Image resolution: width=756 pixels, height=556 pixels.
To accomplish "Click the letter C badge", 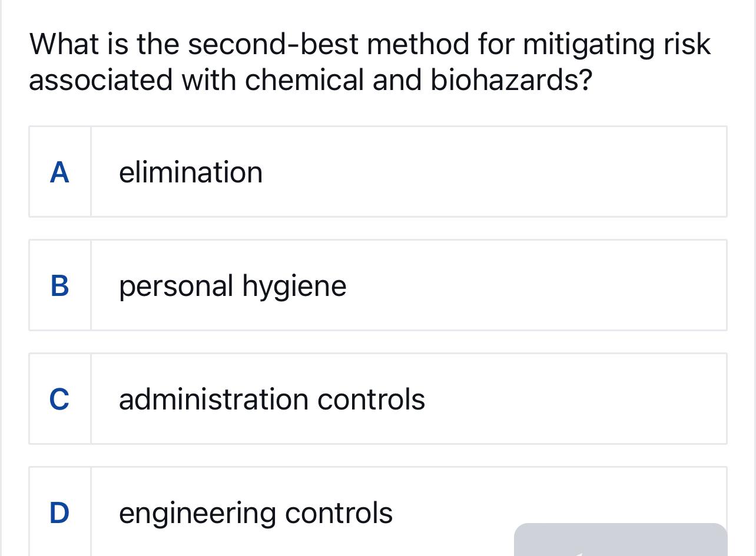I will [59, 399].
